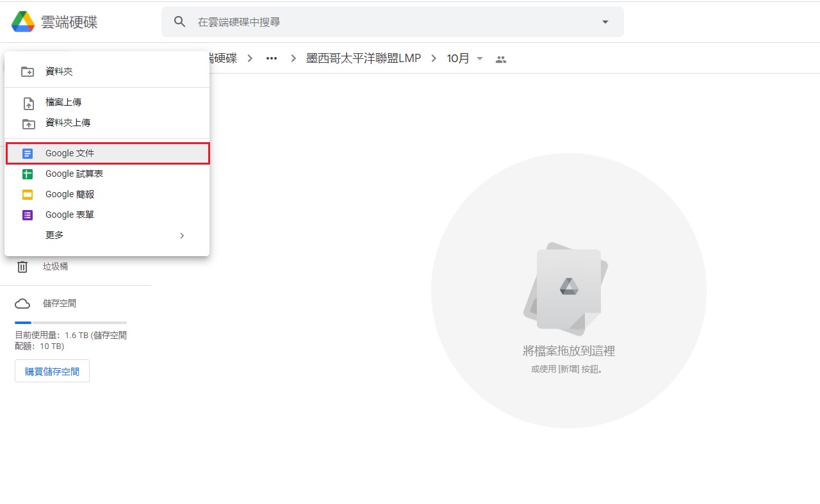Click the trash can icon
The width and height of the screenshot is (820, 504).
point(22,266)
